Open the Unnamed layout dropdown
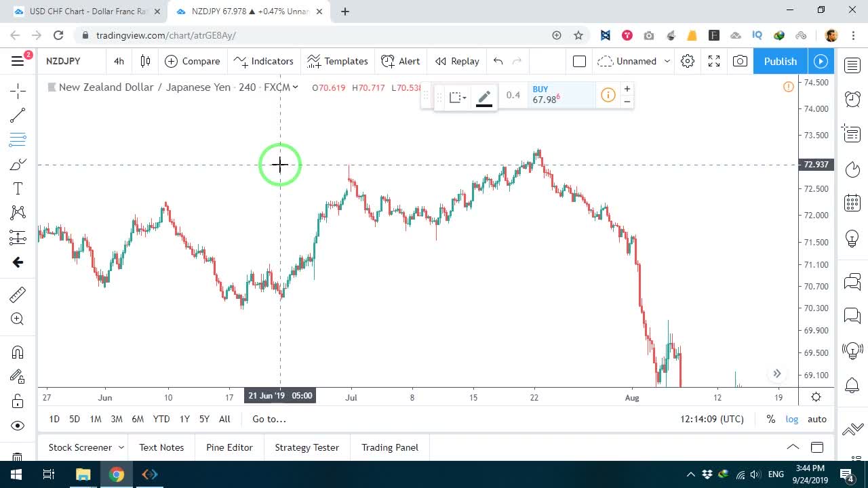The width and height of the screenshot is (868, 488). [633, 61]
